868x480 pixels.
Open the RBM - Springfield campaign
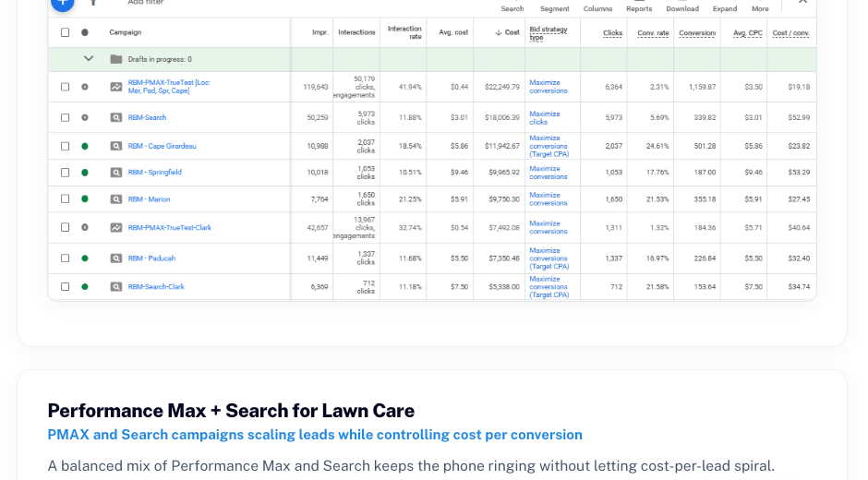(154, 173)
